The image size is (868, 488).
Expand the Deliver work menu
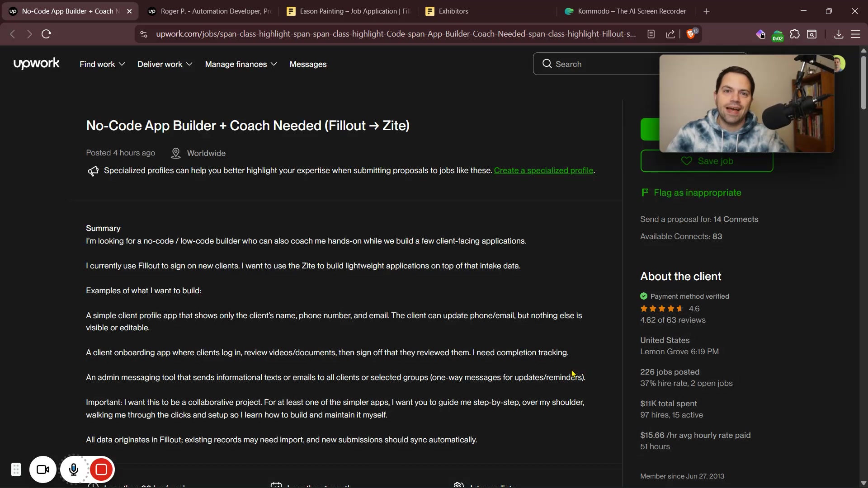coord(165,64)
